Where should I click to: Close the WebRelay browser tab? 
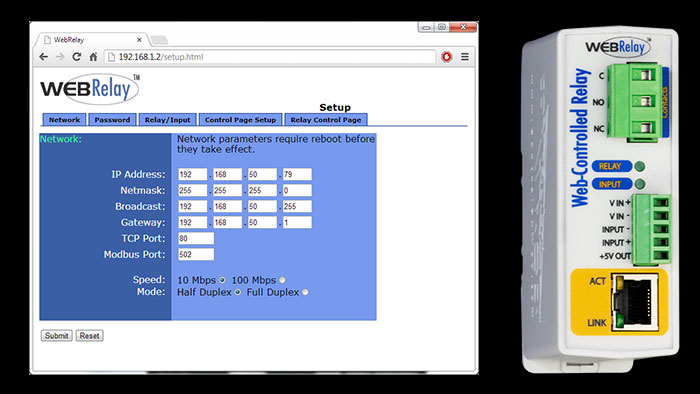click(139, 40)
